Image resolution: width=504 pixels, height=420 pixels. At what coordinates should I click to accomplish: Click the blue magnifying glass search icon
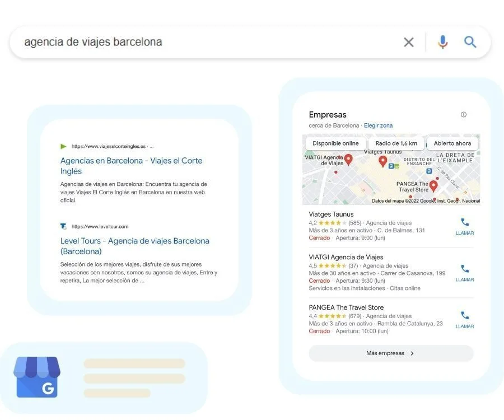coord(470,42)
